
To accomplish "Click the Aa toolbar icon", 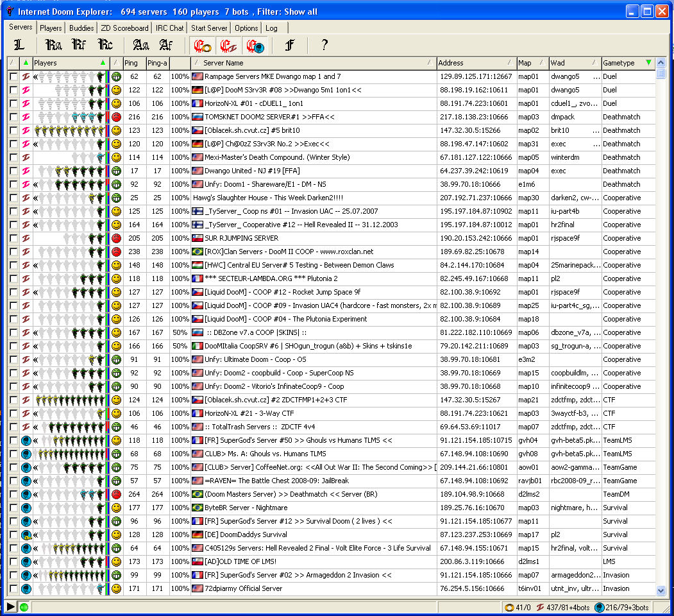I will pyautogui.click(x=141, y=45).
